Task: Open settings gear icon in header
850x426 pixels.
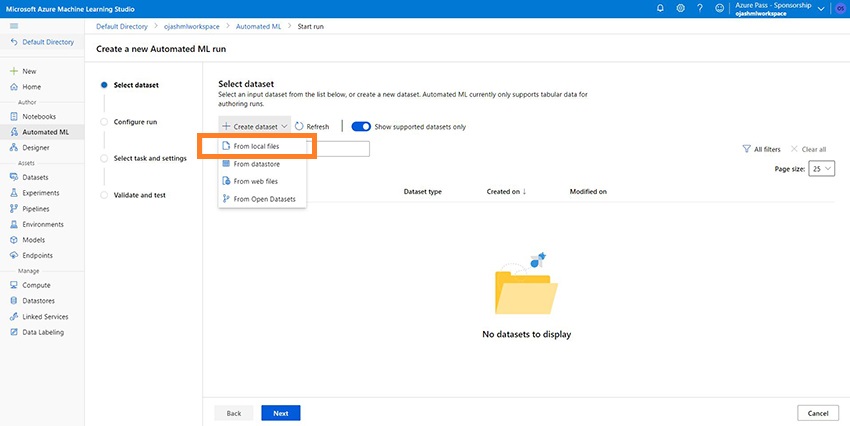Action: point(681,8)
